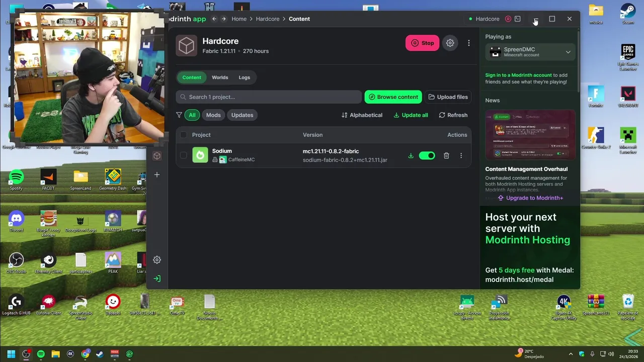
Task: Click Sign in to a Modrinth account
Action: tap(518, 75)
